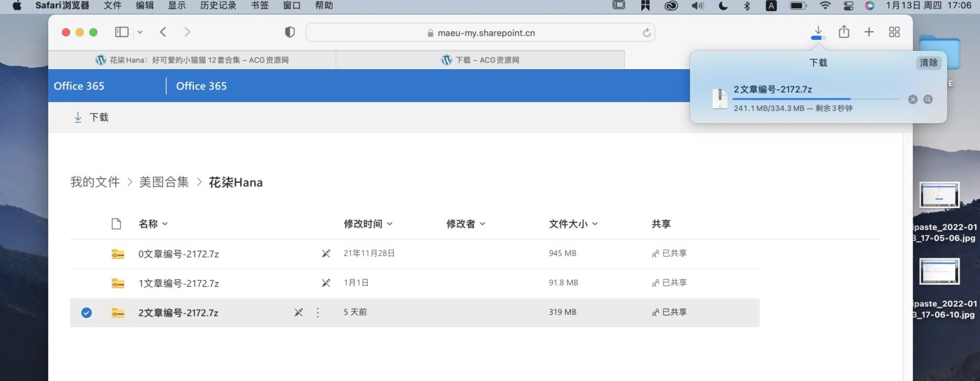Go to 我的文件 breadcrumb

95,182
